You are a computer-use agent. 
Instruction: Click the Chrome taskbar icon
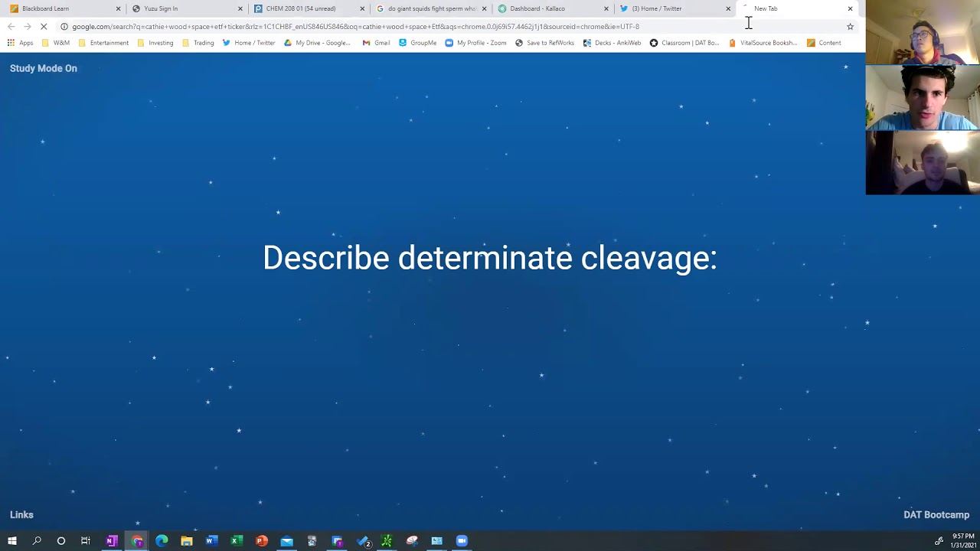click(137, 541)
